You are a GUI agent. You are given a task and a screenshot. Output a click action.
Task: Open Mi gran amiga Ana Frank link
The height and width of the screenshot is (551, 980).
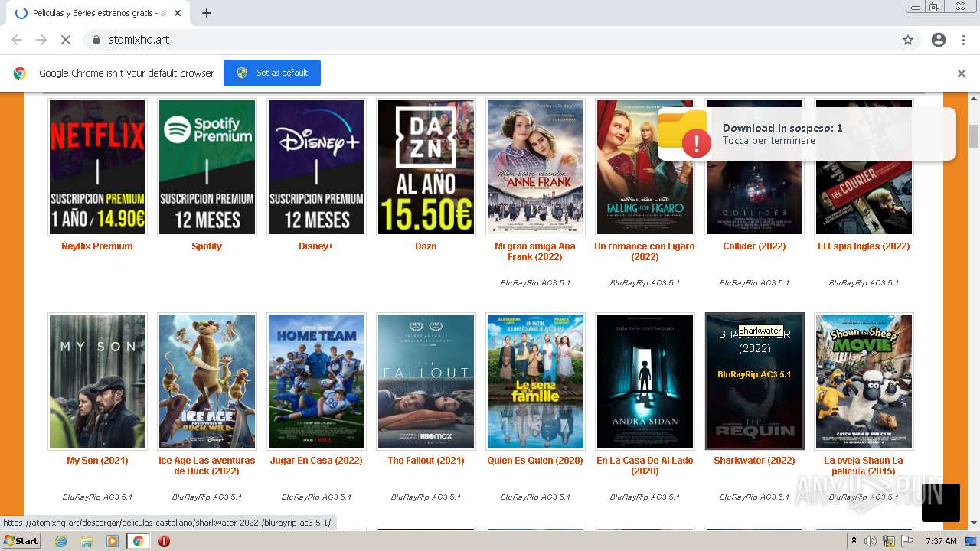tap(535, 252)
